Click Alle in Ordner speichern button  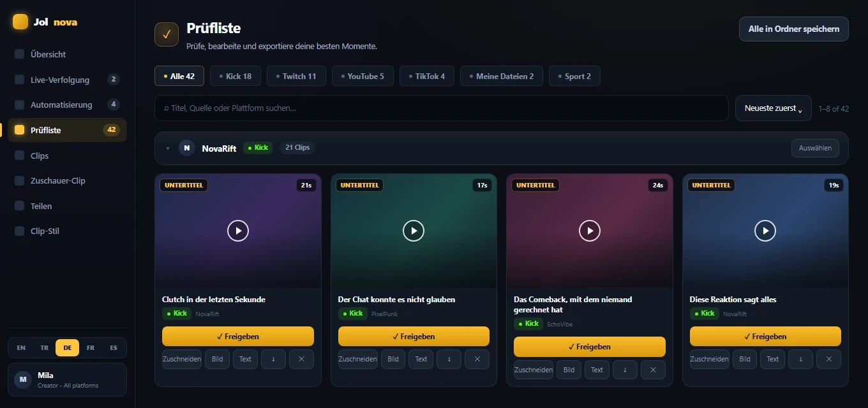coord(794,29)
